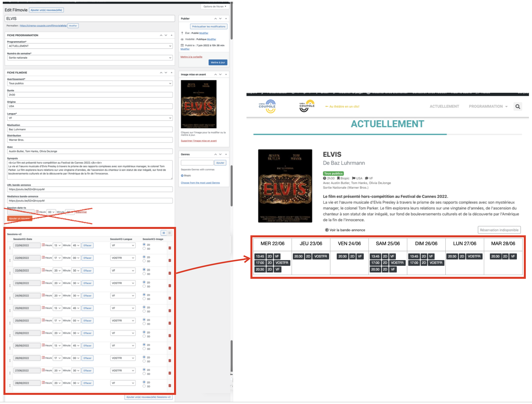Delete the 23/06/2022 session with trash icon
This screenshot has height=404, width=532.
pyautogui.click(x=170, y=285)
